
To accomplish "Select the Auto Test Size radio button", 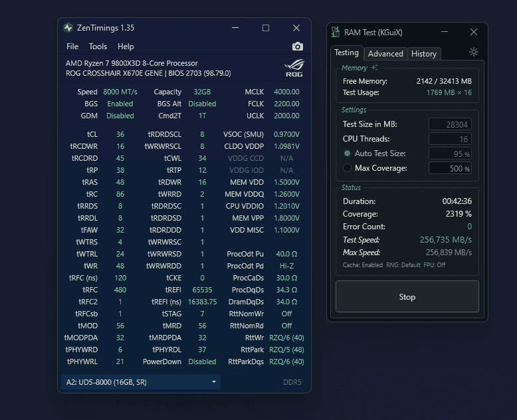I will tap(347, 154).
